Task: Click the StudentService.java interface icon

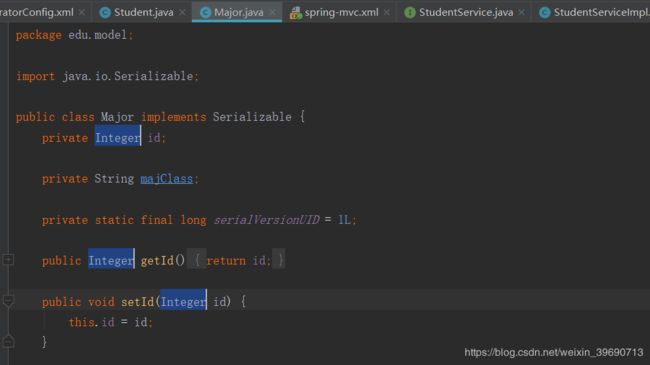Action: 410,13
